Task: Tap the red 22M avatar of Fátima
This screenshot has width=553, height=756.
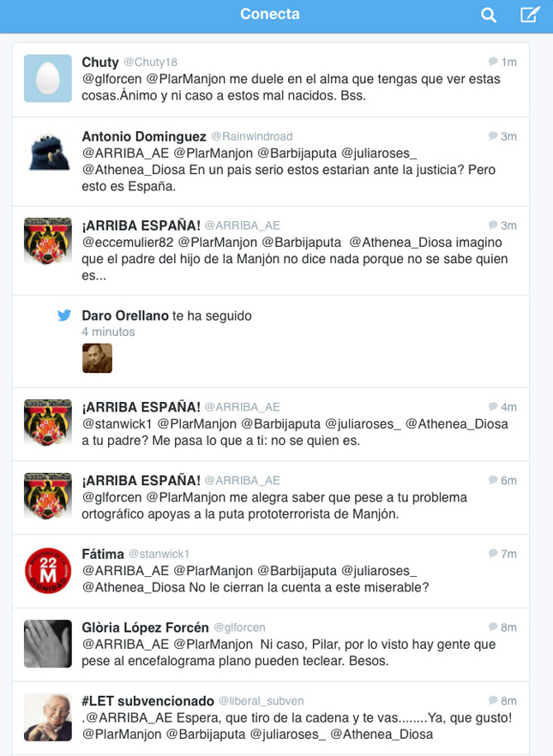Action: click(48, 570)
